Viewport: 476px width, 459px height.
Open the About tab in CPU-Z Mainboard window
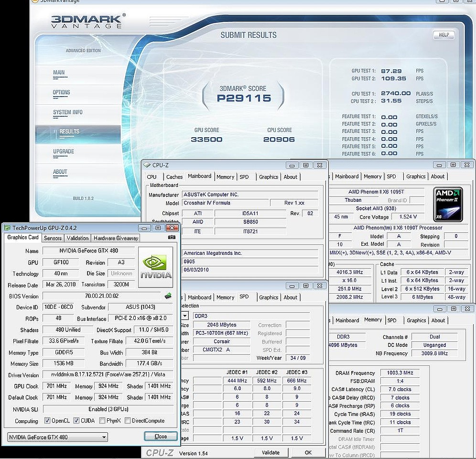point(291,177)
